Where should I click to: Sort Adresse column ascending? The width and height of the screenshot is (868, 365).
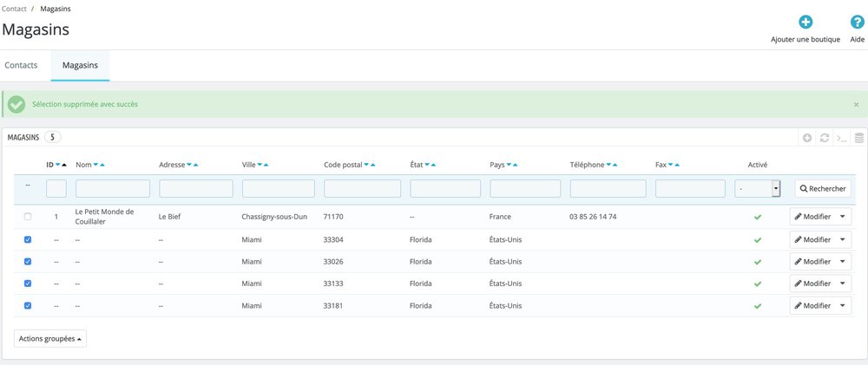[x=196, y=165]
